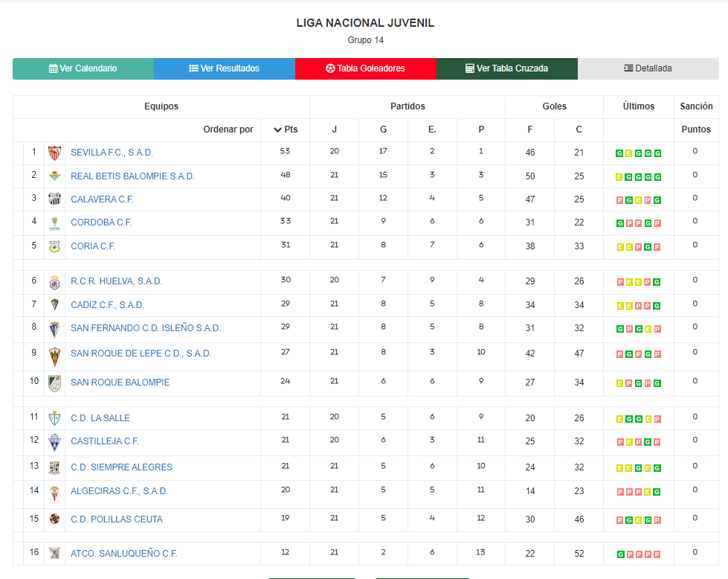Image resolution: width=728 pixels, height=579 pixels.
Task: Open SAN FERNANDO C.D. ISLEÑO link
Action: click(x=146, y=328)
